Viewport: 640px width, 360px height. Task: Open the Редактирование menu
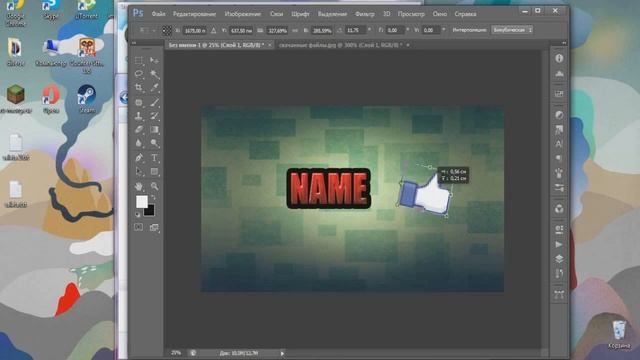pos(194,14)
